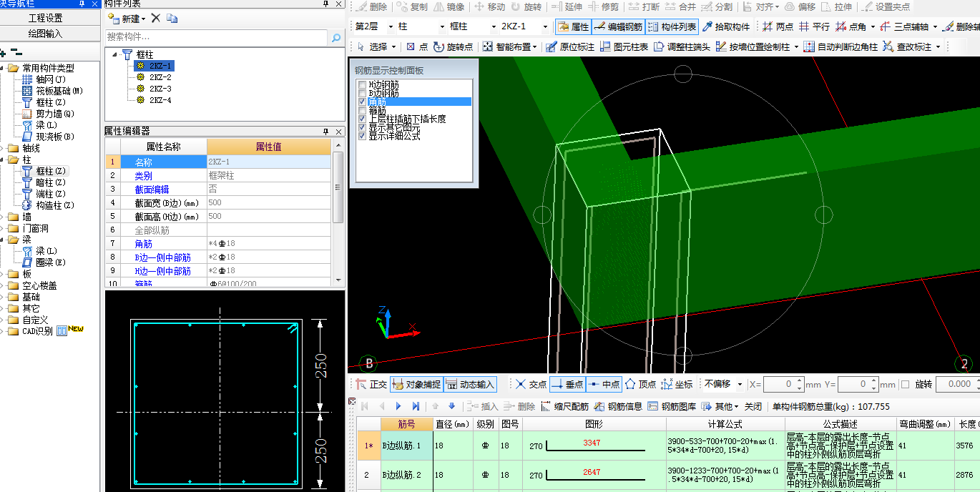
Task: Select 2KZ-2 in component list
Action: point(160,77)
